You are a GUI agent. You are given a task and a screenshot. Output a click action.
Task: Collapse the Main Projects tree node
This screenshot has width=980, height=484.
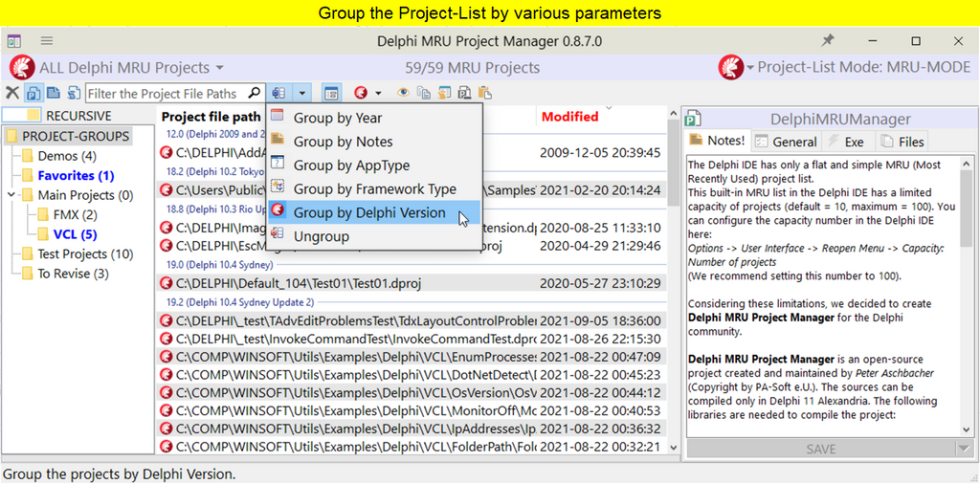[11, 195]
